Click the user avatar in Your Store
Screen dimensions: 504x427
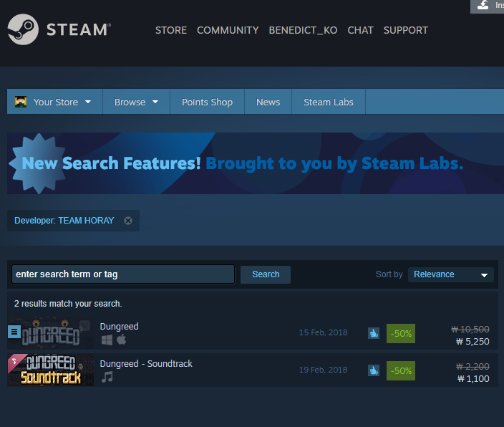21,102
